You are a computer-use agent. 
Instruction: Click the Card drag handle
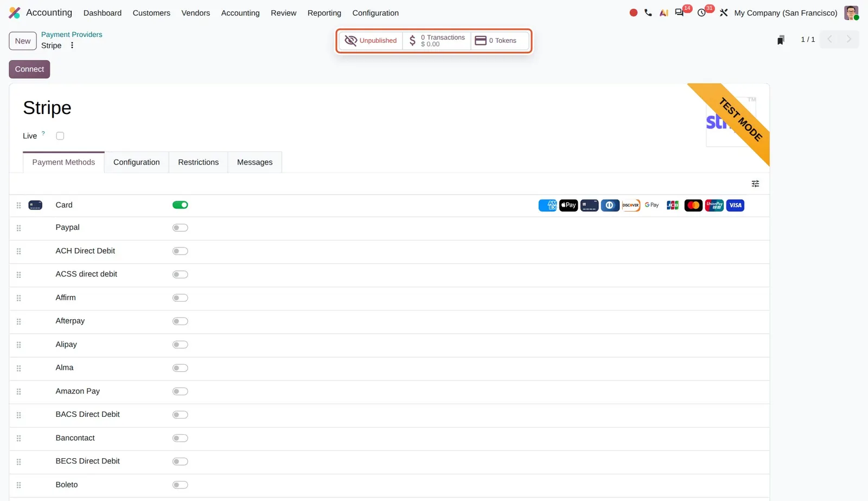[x=18, y=205]
